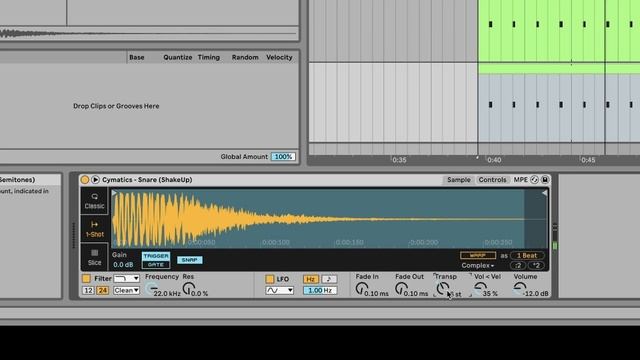Click the hot-swap sample icon
Screen dimensions: 640x360
click(x=534, y=180)
